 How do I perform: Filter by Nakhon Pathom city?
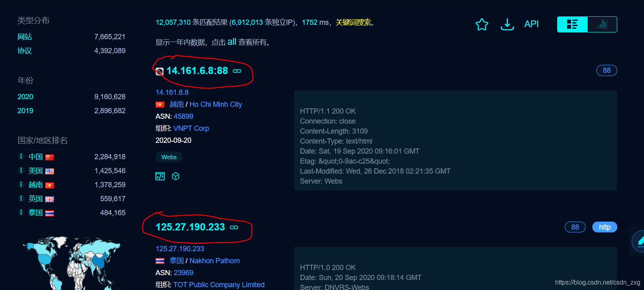215,261
